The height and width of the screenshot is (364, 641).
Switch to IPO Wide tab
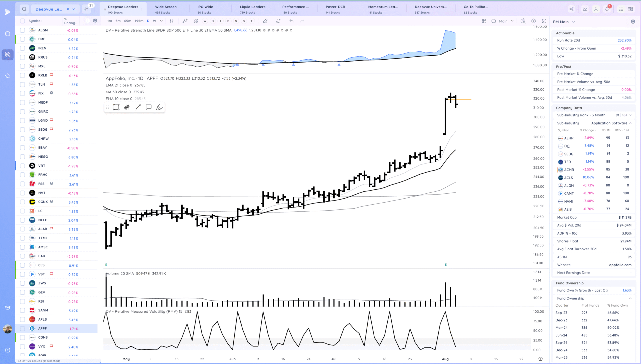(205, 9)
